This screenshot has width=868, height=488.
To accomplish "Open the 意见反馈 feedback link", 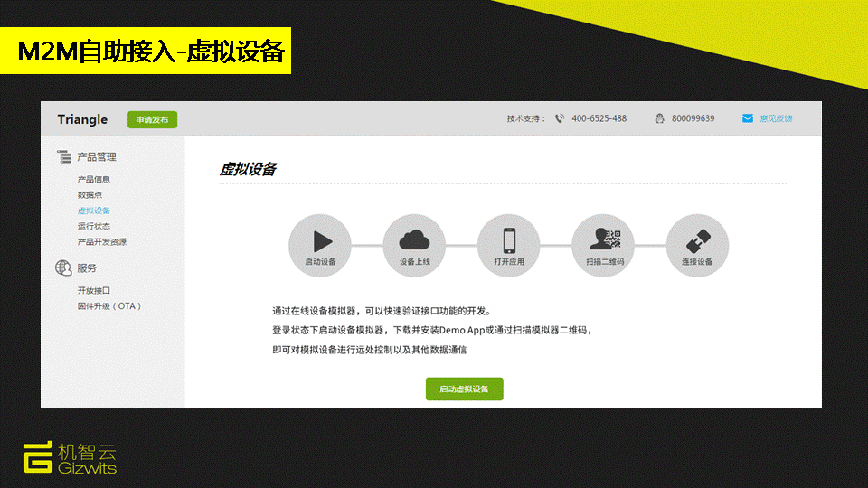I will click(776, 118).
